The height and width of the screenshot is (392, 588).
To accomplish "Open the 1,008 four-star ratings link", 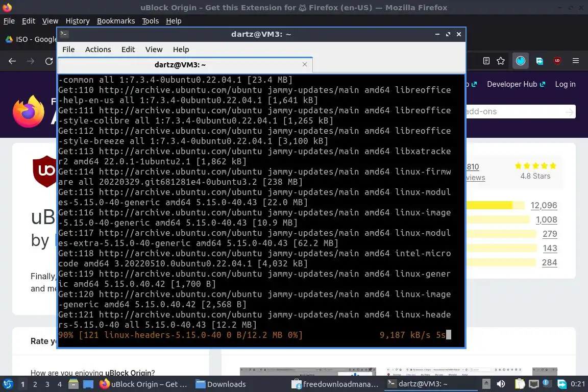I will [546, 220].
